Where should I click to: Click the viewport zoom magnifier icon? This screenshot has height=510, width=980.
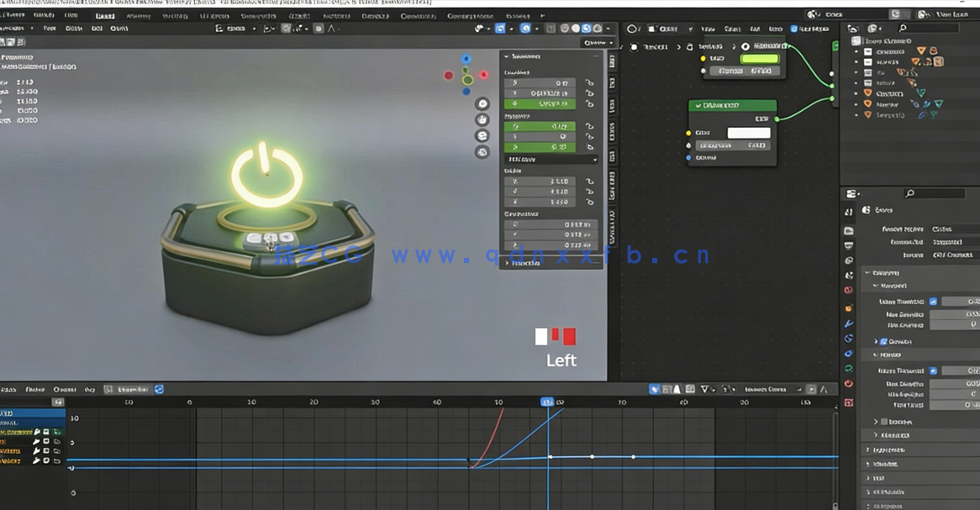click(482, 103)
